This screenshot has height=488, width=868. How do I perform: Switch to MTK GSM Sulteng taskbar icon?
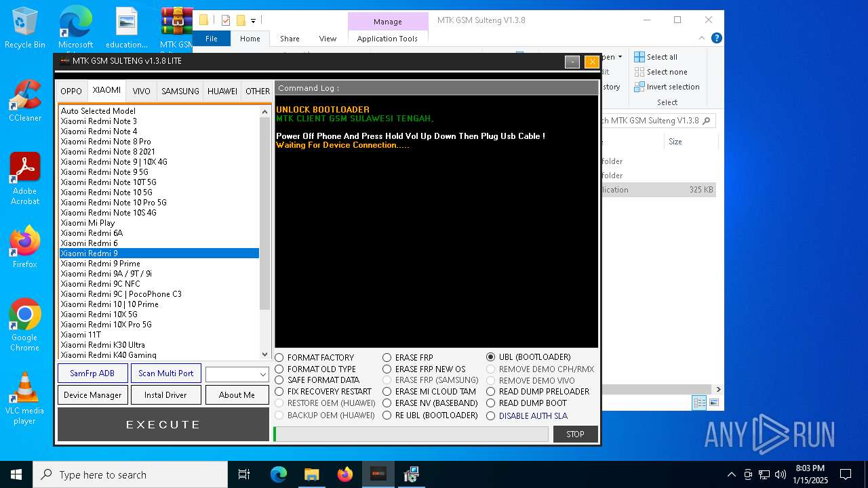click(378, 474)
